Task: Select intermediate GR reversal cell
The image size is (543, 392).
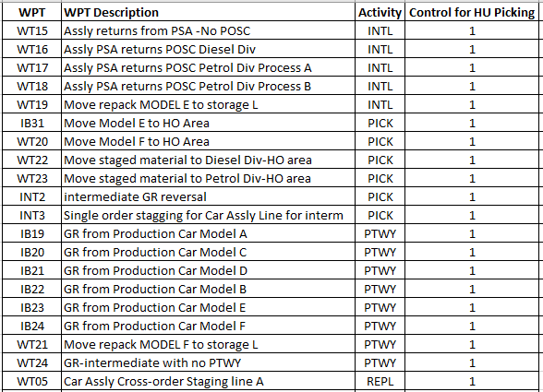Action: 208,196
